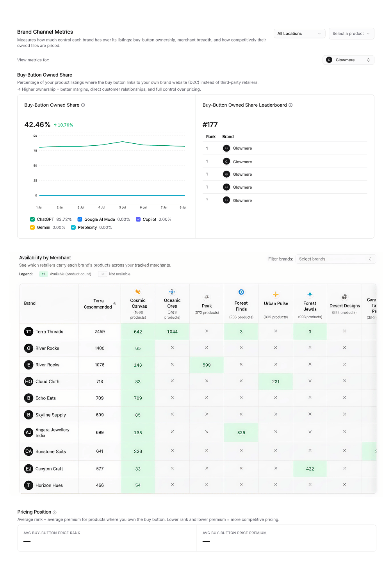
Task: Open the Select a product dropdown
Action: point(351,34)
